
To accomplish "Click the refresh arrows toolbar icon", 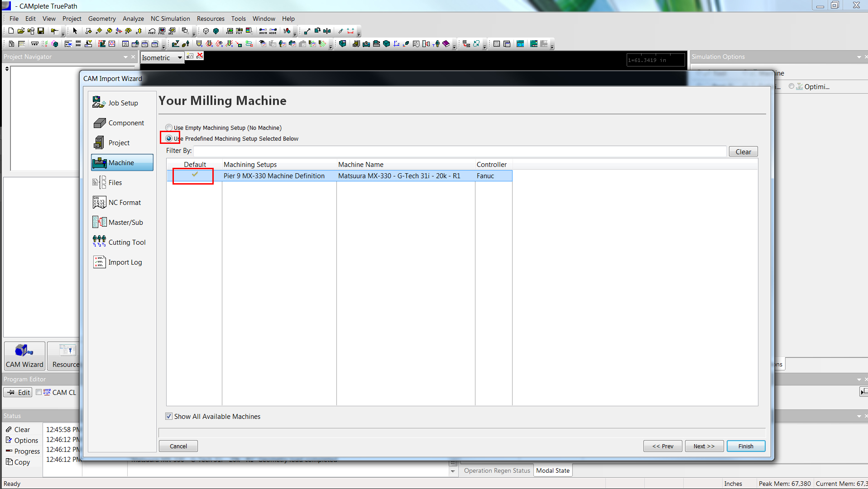I will pyautogui.click(x=476, y=44).
